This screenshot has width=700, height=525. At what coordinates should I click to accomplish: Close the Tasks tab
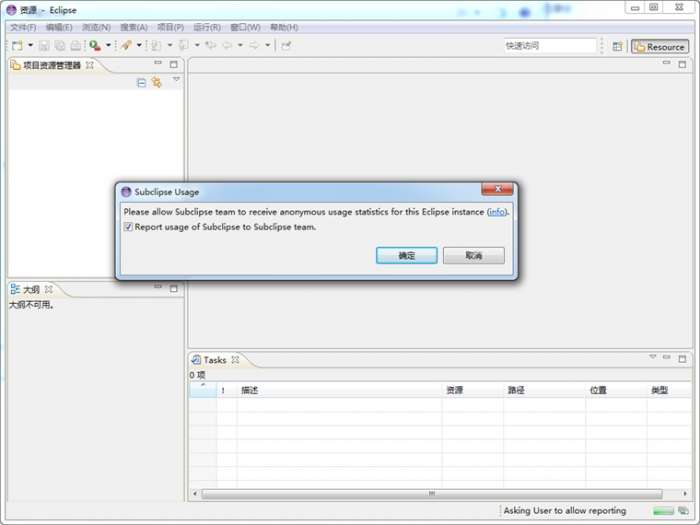[x=235, y=359]
